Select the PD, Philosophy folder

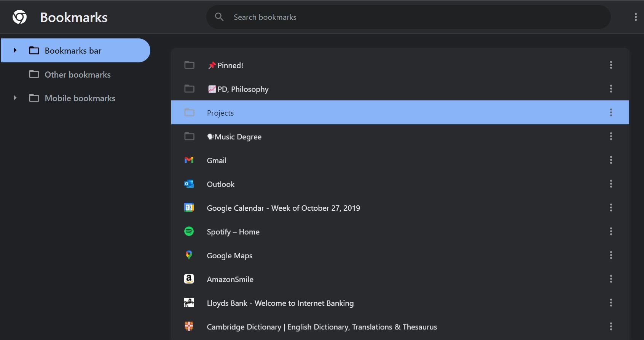[x=243, y=89]
